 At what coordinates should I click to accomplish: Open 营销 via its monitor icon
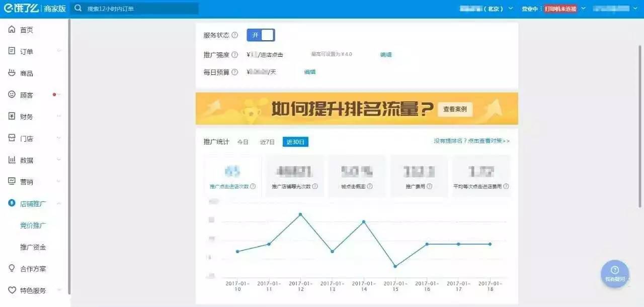click(x=12, y=181)
